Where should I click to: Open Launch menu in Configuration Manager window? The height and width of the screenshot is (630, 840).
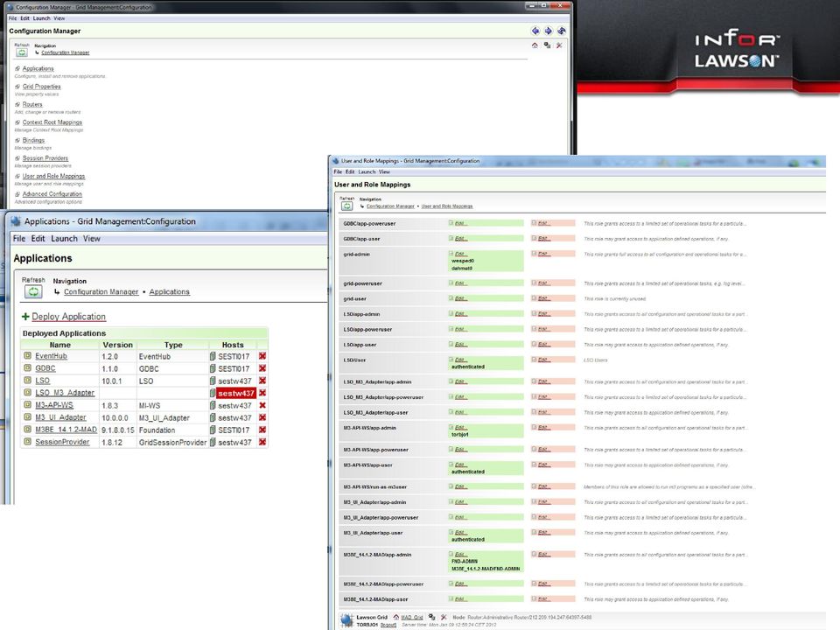(42, 18)
